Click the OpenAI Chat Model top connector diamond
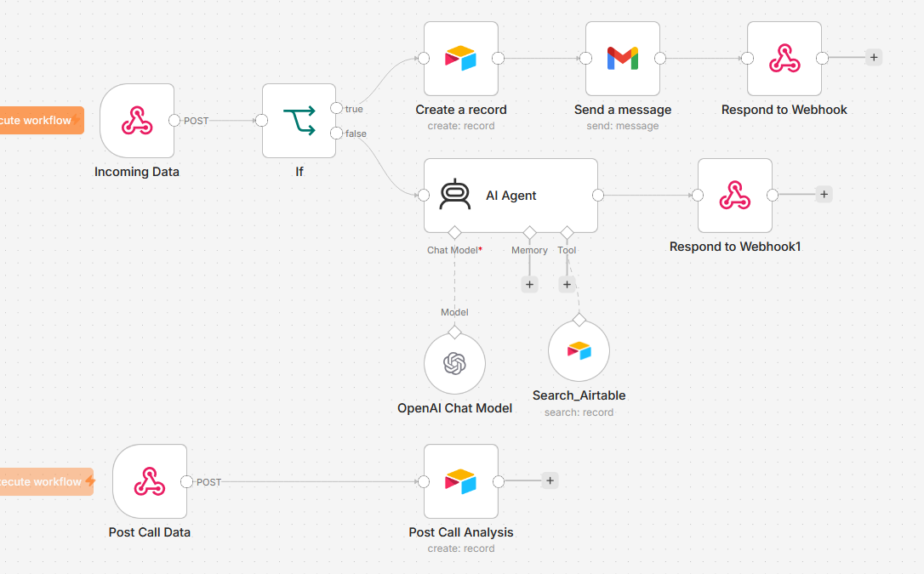This screenshot has width=924, height=574. [454, 332]
